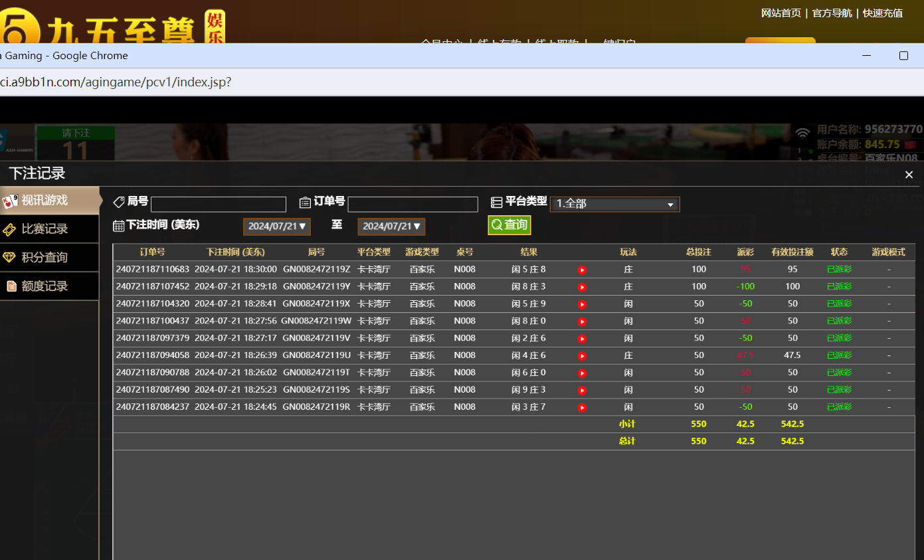
Task: Play replay video for round GN0082472119W
Action: point(582,322)
